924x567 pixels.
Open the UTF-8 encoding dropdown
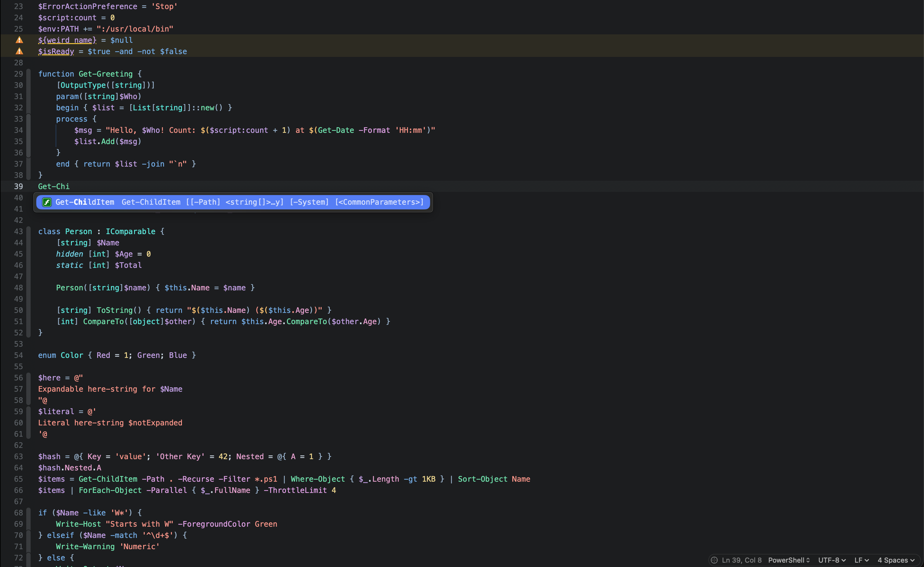(832, 560)
